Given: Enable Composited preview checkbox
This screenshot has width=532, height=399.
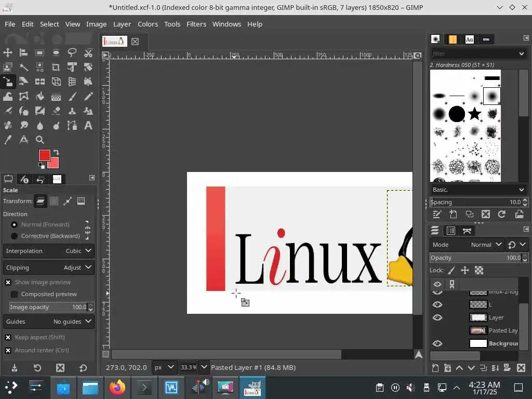Looking at the screenshot, I should pos(14,294).
